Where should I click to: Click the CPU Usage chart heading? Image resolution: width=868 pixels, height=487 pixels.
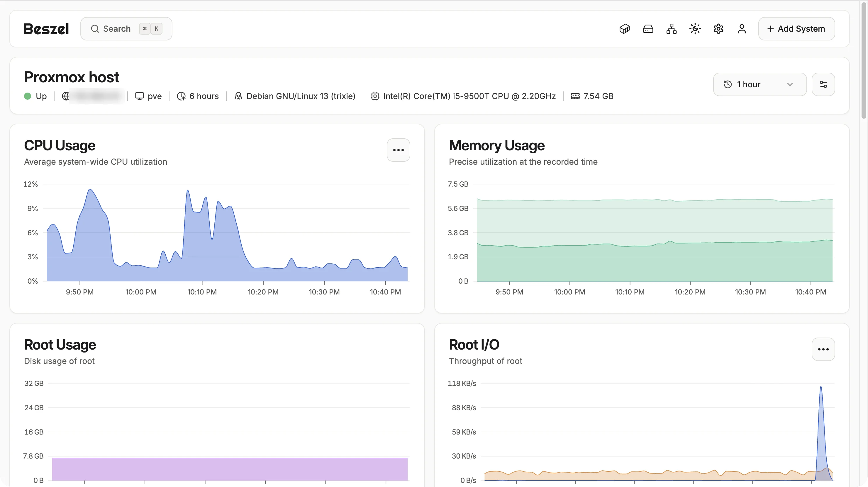coord(60,146)
